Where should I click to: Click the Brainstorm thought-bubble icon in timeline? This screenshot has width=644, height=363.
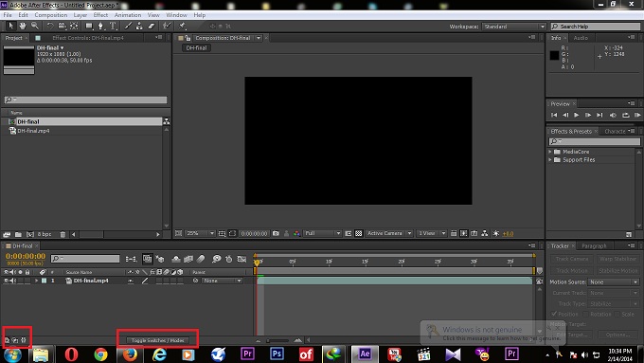tap(217, 259)
